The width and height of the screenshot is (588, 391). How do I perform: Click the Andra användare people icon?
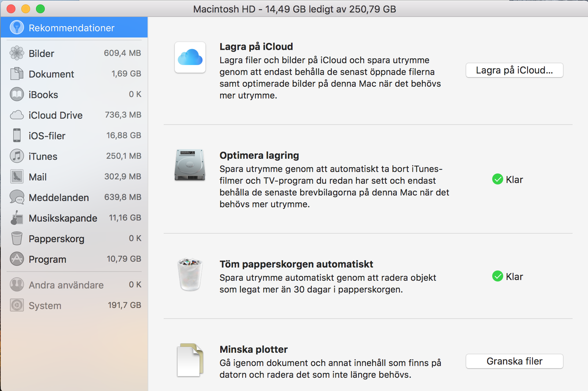coord(17,285)
